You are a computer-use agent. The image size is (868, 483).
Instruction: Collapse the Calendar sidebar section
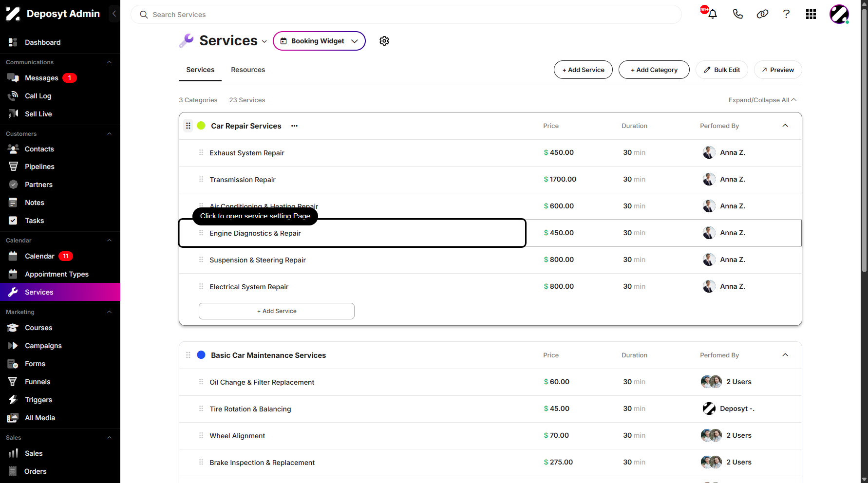coord(109,241)
